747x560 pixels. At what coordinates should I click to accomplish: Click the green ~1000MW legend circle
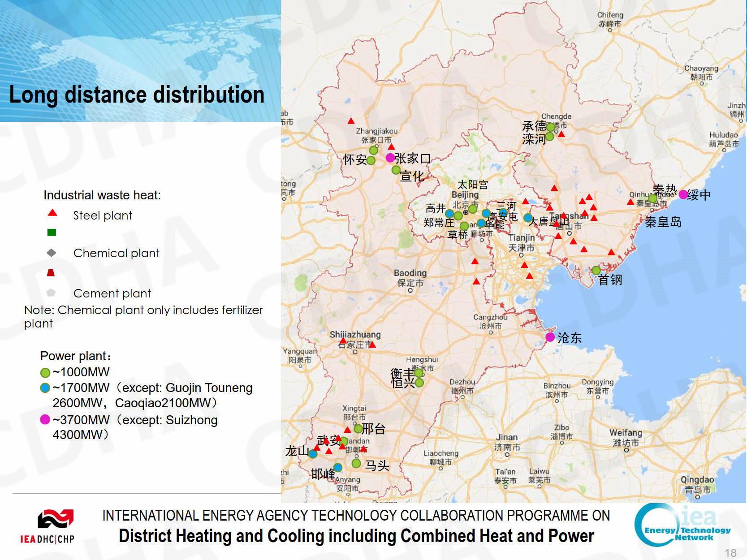click(45, 373)
